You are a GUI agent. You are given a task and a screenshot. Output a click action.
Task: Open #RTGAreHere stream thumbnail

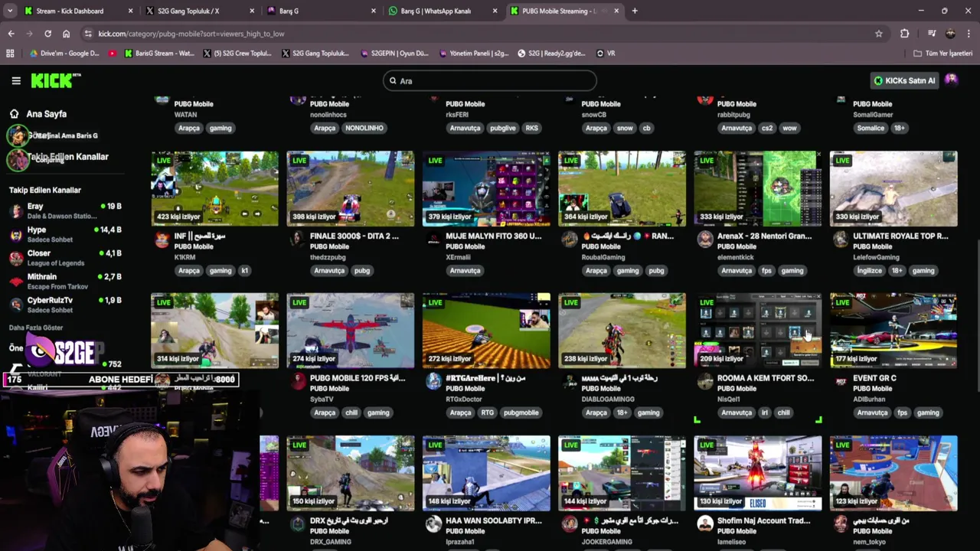486,331
